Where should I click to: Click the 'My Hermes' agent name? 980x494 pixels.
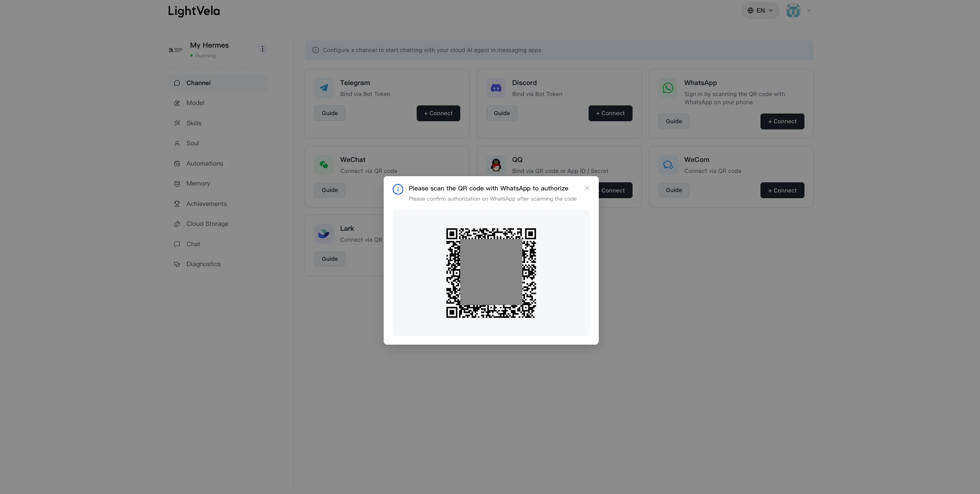(x=209, y=45)
